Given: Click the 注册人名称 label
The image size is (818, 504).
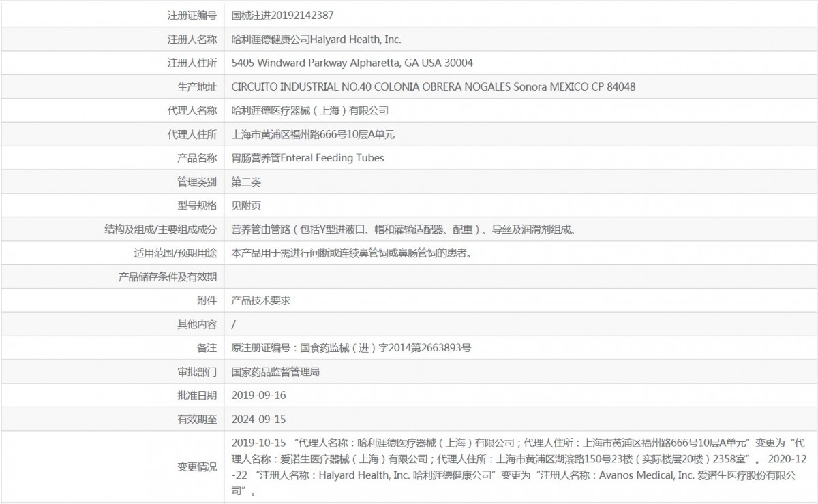Looking at the screenshot, I should tap(192, 39).
